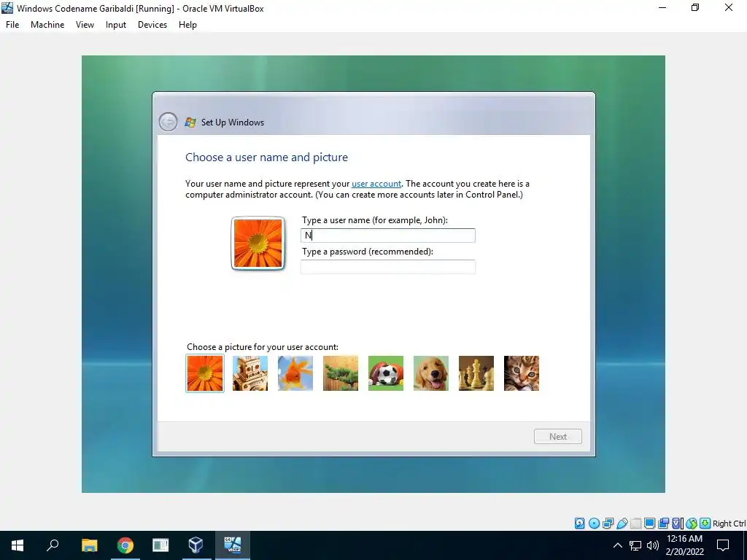This screenshot has height=560, width=747.
Task: Click the hard disk activity status icon
Action: coord(579,524)
